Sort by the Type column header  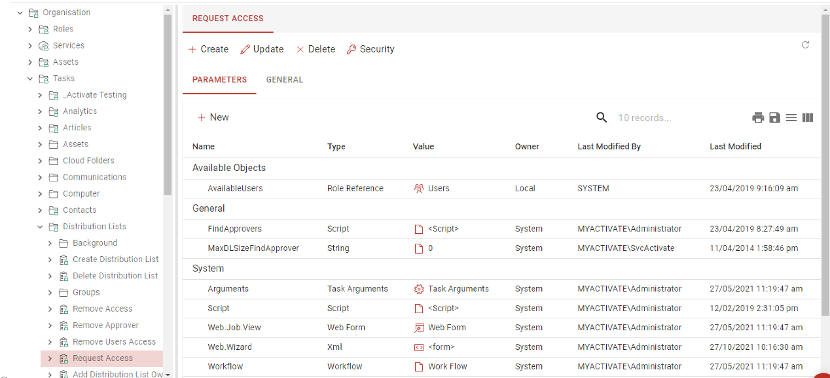335,147
